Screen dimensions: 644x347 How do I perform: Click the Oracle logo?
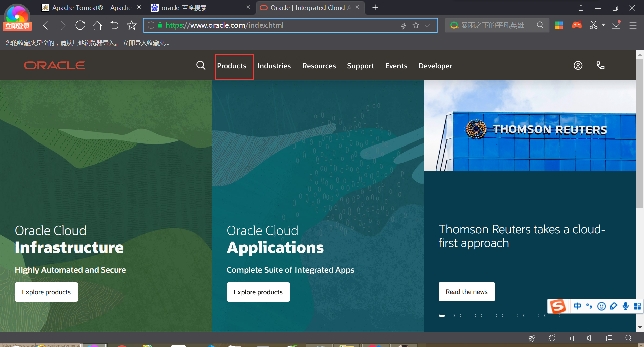click(x=54, y=65)
